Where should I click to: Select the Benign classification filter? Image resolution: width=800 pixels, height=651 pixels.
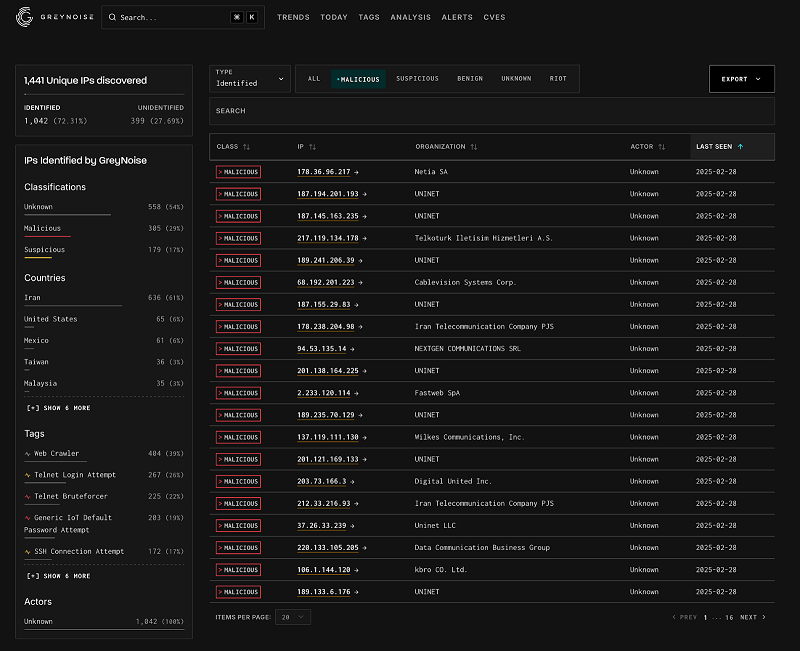click(x=470, y=79)
